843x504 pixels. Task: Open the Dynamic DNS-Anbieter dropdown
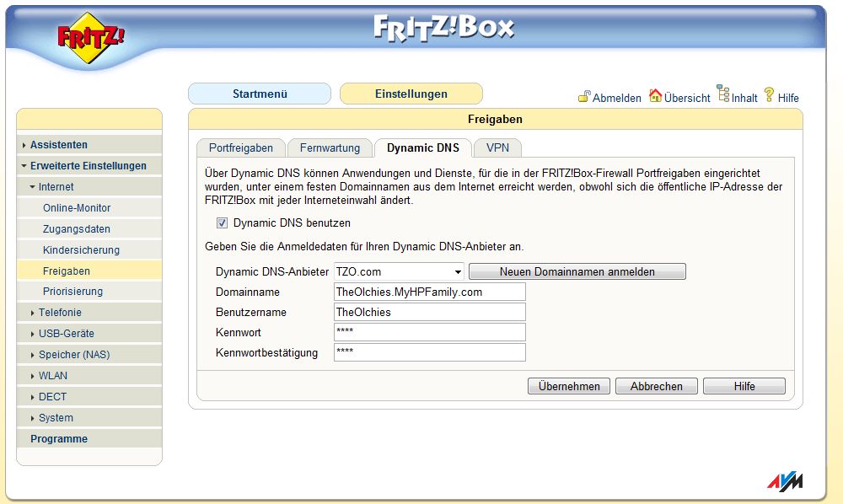click(x=399, y=271)
